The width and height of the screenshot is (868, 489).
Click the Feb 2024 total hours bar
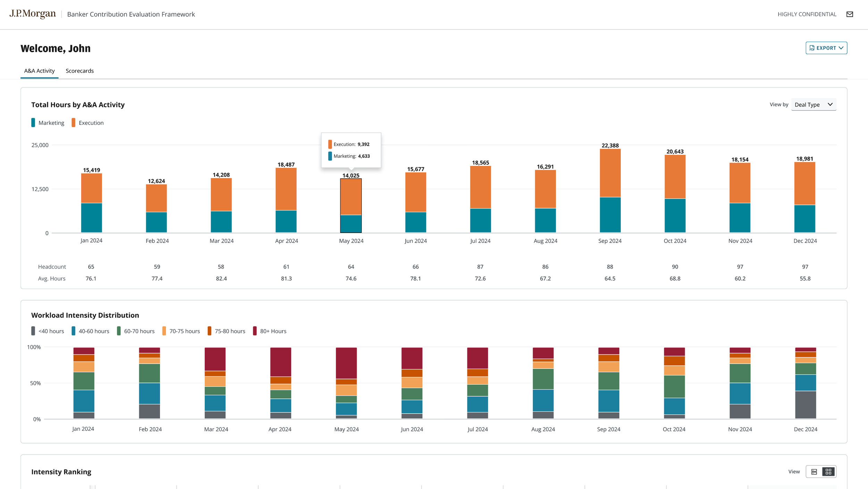pyautogui.click(x=156, y=209)
